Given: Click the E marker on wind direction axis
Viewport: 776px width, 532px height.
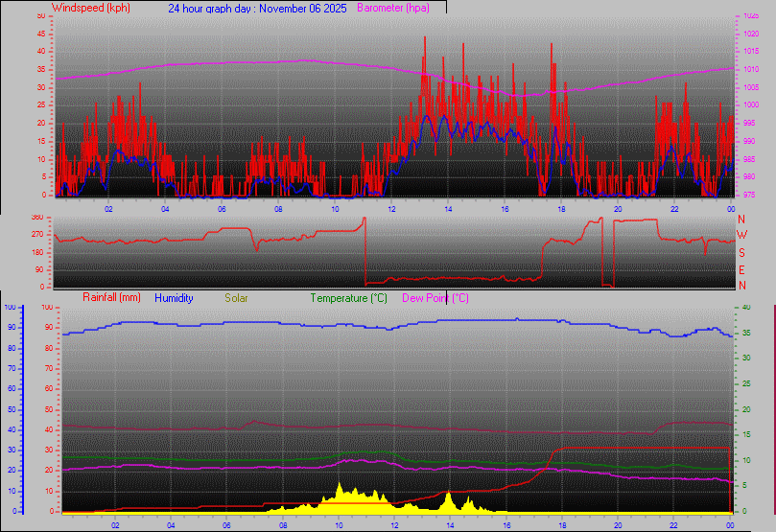Looking at the screenshot, I should (741, 270).
